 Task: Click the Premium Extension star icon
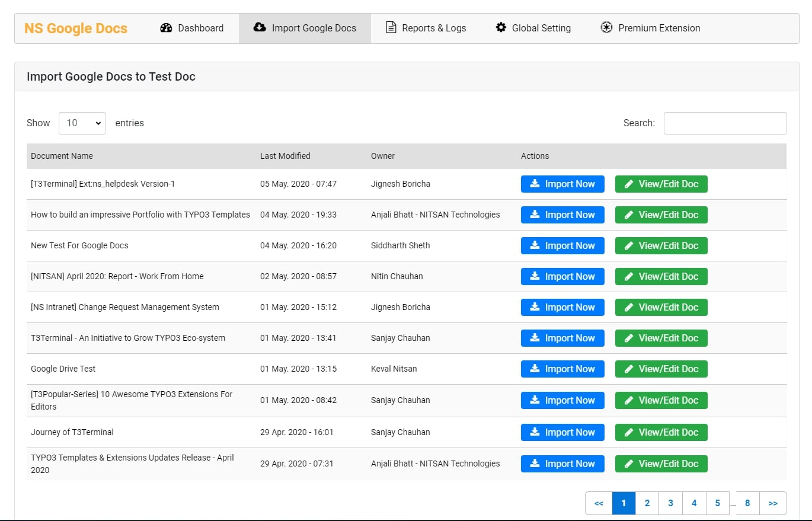point(606,27)
